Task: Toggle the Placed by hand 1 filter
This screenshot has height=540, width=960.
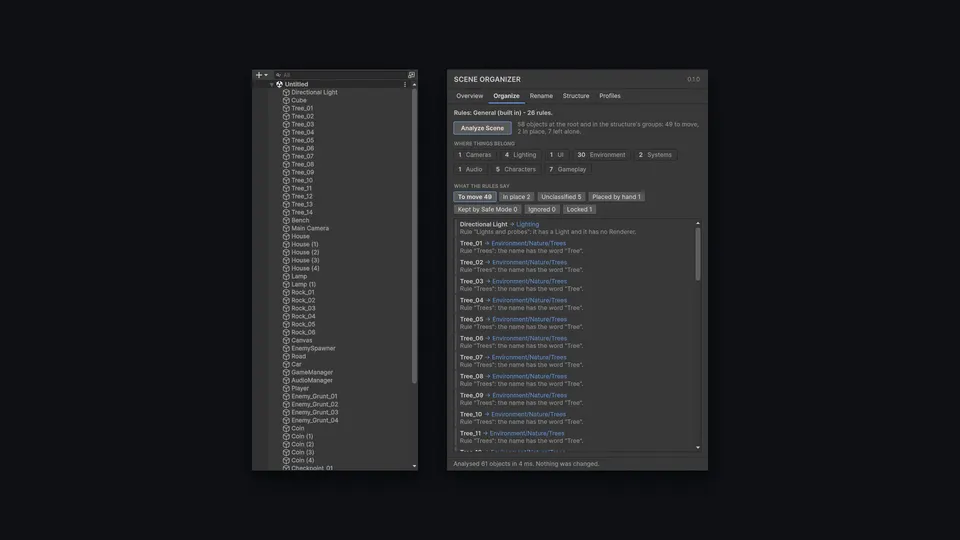Action: pos(617,197)
